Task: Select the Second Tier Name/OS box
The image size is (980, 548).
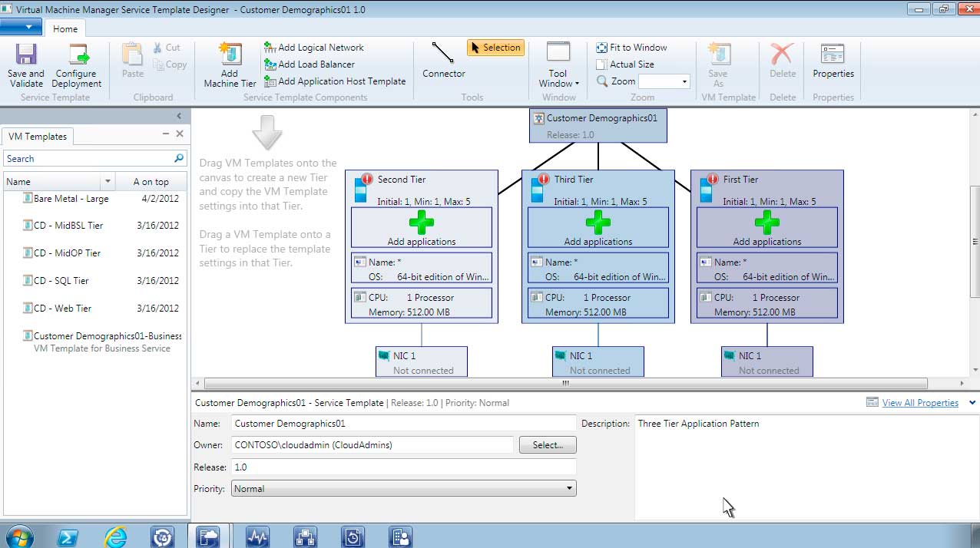Action: tap(422, 269)
